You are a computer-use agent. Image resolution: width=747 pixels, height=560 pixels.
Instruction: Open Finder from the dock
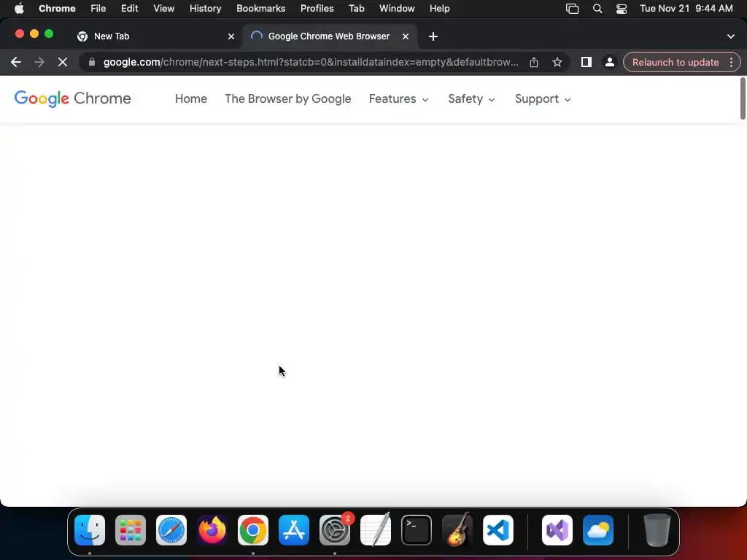(90, 530)
